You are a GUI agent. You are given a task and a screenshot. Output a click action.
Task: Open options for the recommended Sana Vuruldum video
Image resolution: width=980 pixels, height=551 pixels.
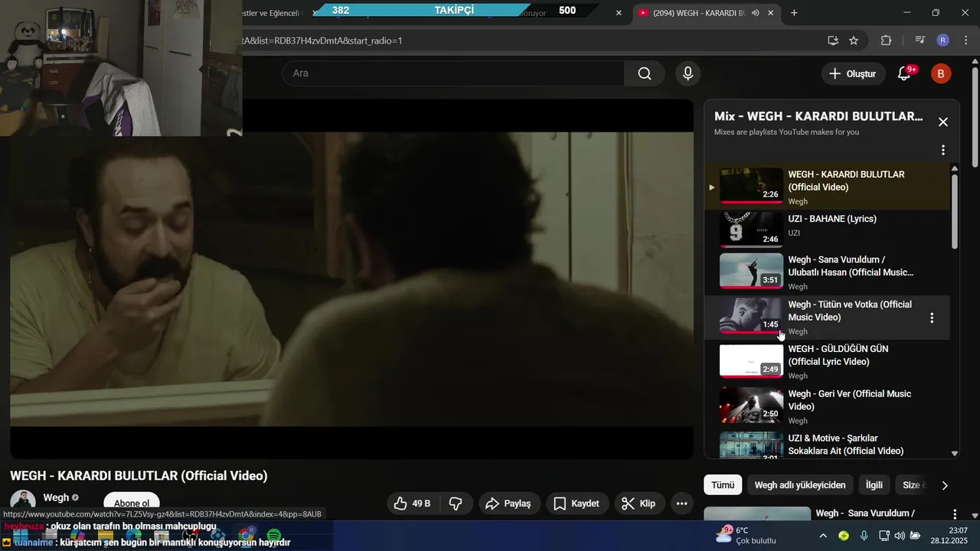pyautogui.click(x=955, y=514)
